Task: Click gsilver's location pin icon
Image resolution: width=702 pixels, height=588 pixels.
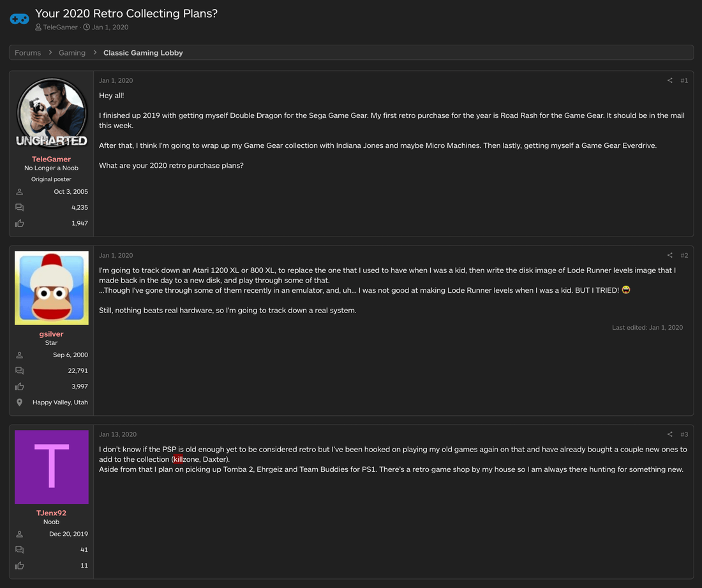Action: click(20, 402)
